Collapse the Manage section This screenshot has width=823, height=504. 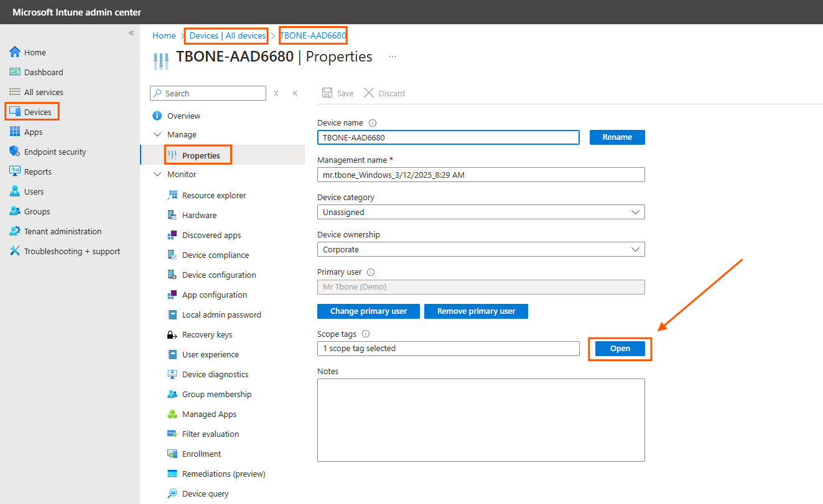coord(157,134)
